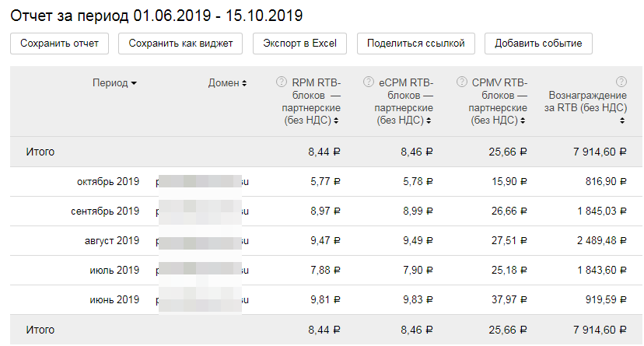Sort by Вознаграждение за RTB arrows

point(622,121)
